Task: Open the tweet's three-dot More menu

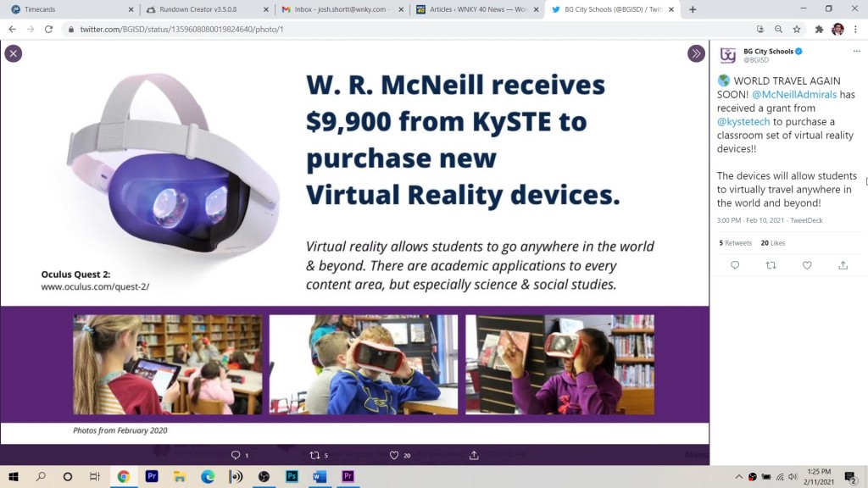Action: click(x=856, y=52)
